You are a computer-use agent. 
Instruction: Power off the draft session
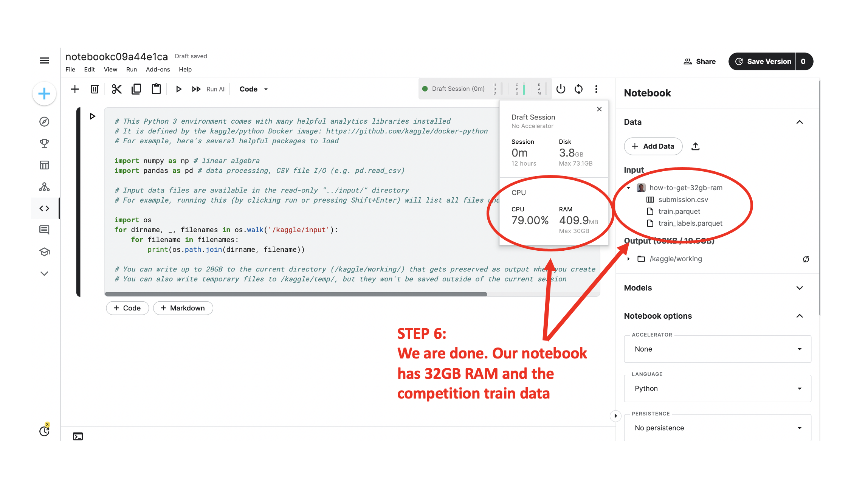561,89
